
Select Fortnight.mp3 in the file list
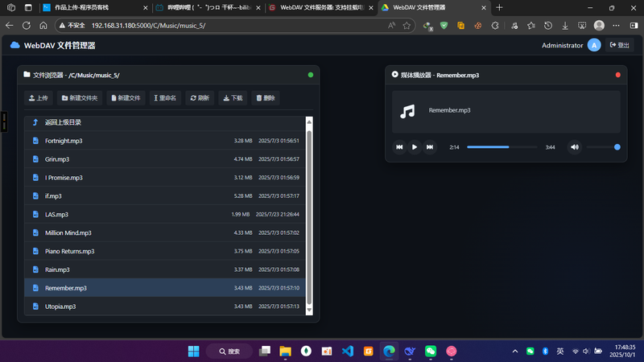pos(165,141)
